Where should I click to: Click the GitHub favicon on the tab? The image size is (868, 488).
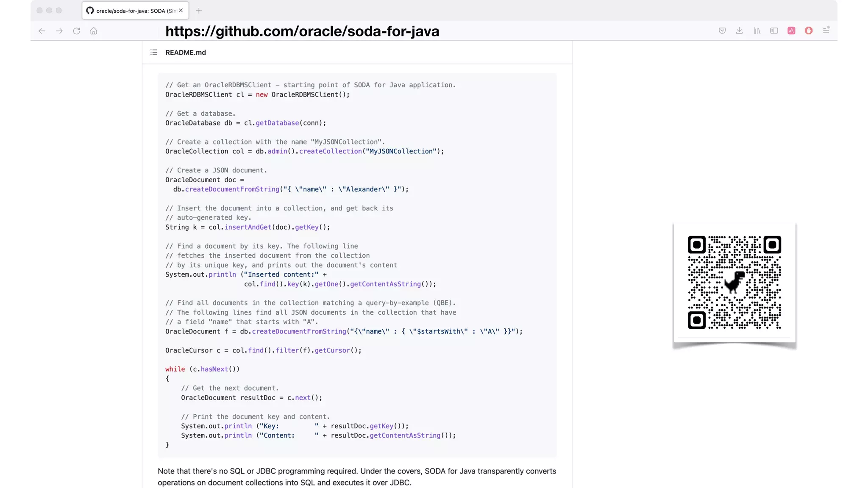point(90,11)
